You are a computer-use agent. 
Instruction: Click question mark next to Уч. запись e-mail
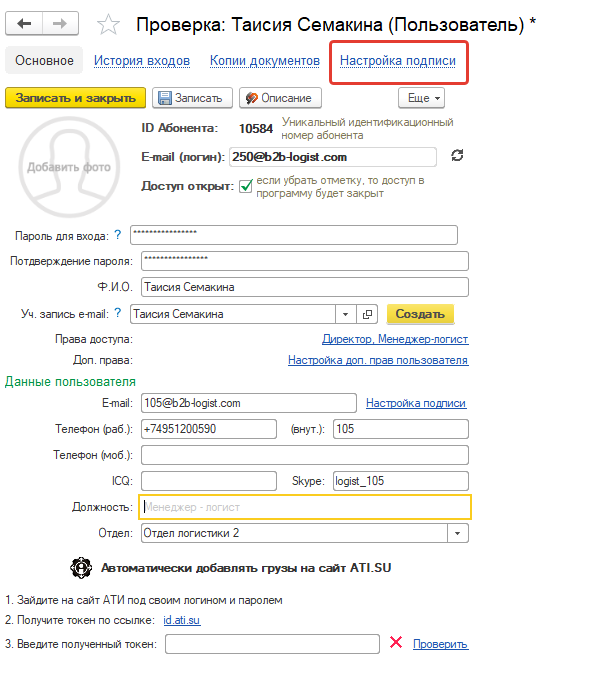click(118, 313)
